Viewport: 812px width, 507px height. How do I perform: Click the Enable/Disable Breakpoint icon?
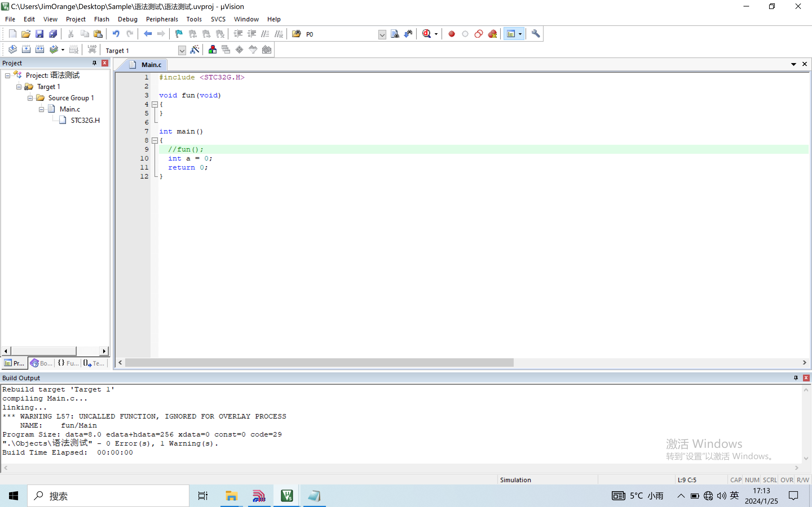(465, 34)
